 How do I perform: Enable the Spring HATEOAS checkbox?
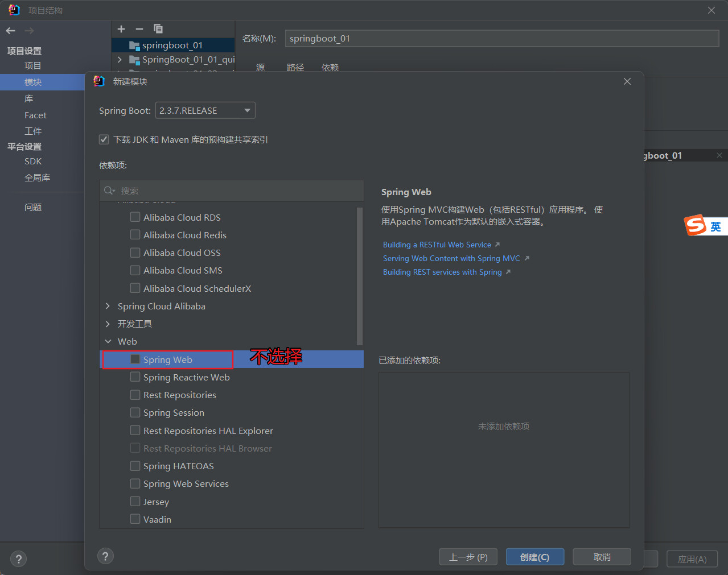click(x=135, y=465)
